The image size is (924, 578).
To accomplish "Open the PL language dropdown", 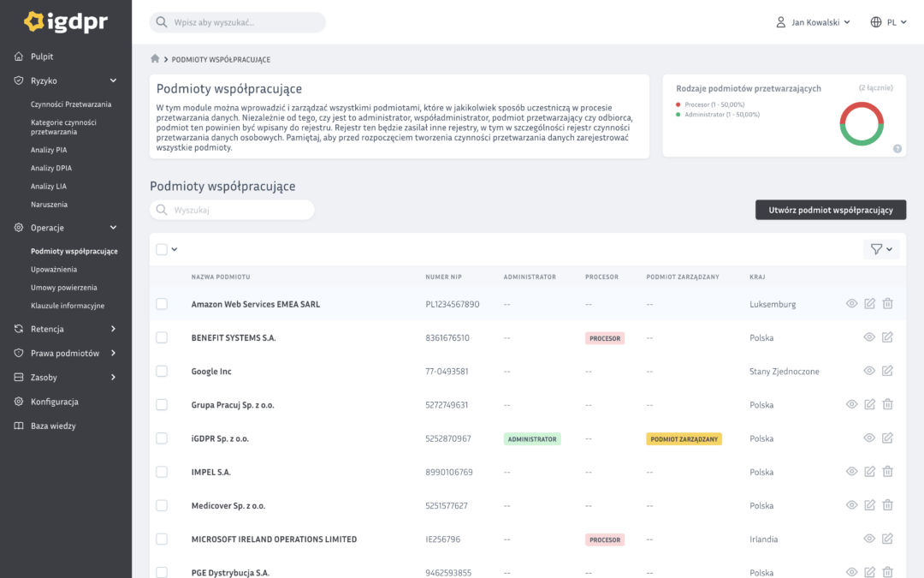I will point(889,21).
